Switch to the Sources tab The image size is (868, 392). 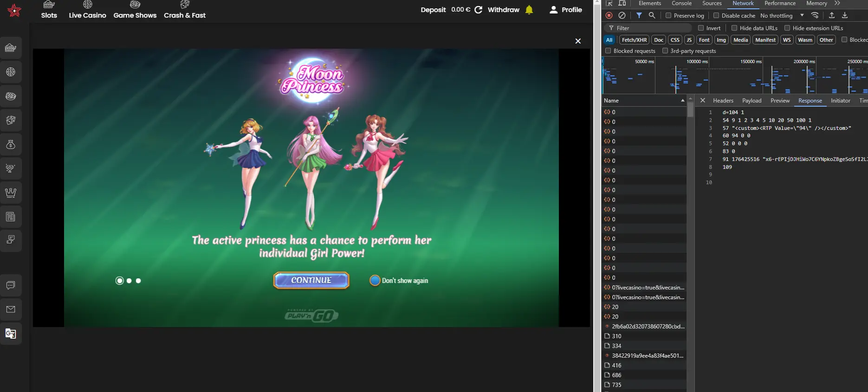(712, 3)
